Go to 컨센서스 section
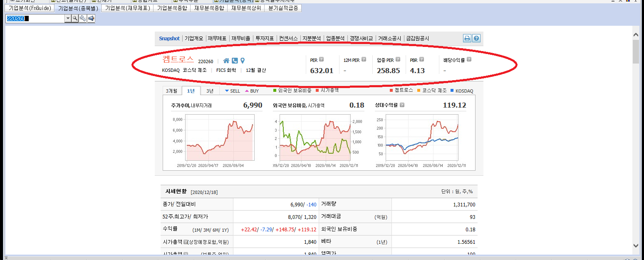This screenshot has height=260, width=644. coord(288,38)
